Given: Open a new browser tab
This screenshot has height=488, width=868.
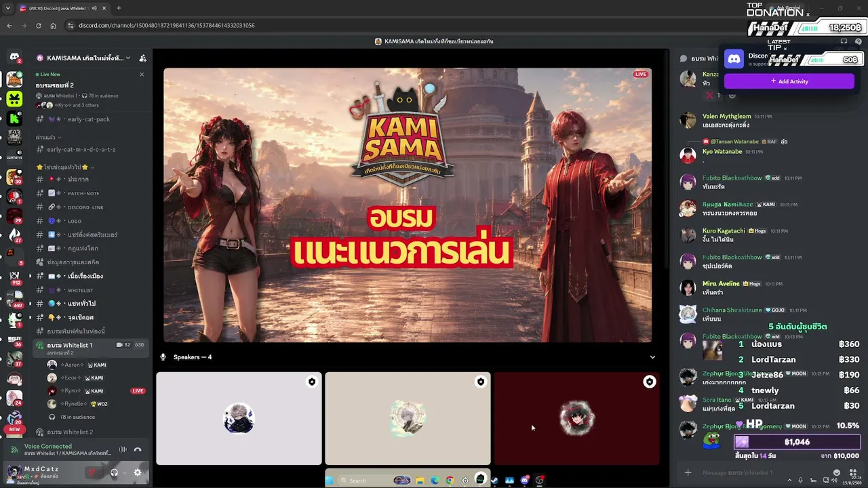Looking at the screenshot, I should point(119,8).
